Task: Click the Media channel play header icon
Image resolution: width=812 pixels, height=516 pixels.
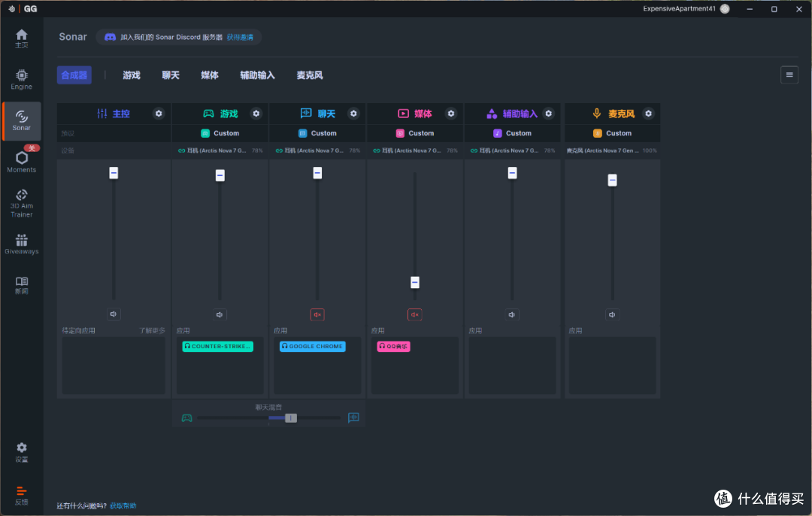Action: click(x=403, y=114)
